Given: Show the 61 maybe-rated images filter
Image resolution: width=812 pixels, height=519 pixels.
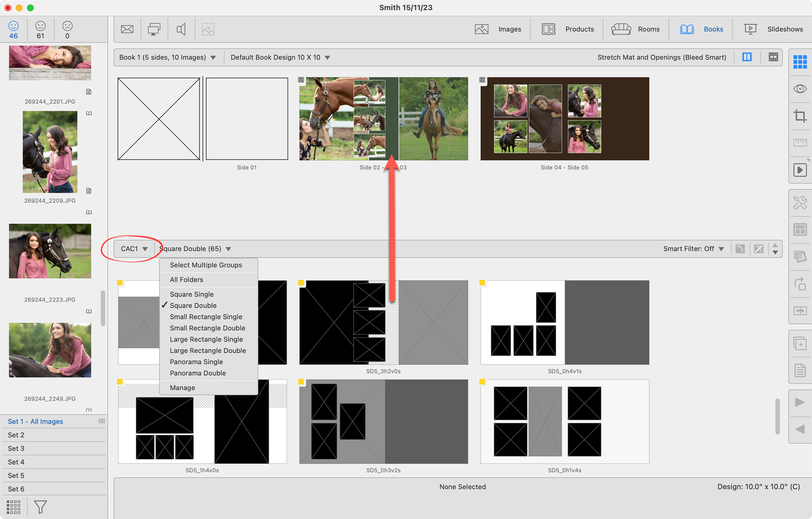Looking at the screenshot, I should (x=40, y=30).
